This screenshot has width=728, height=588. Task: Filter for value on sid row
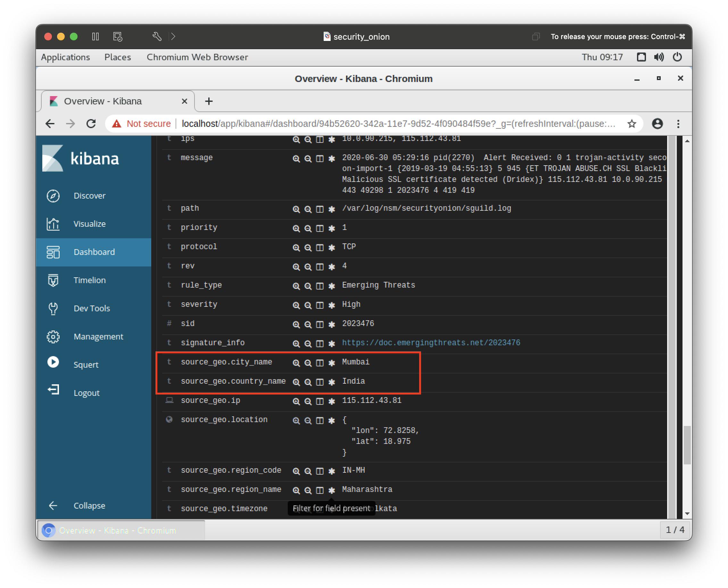pos(296,325)
